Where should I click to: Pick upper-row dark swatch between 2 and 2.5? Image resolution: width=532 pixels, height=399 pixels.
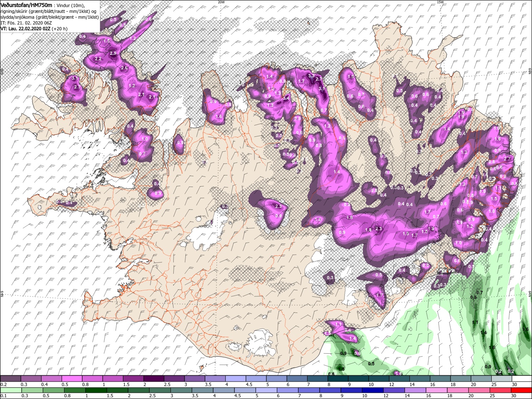(x=153, y=379)
